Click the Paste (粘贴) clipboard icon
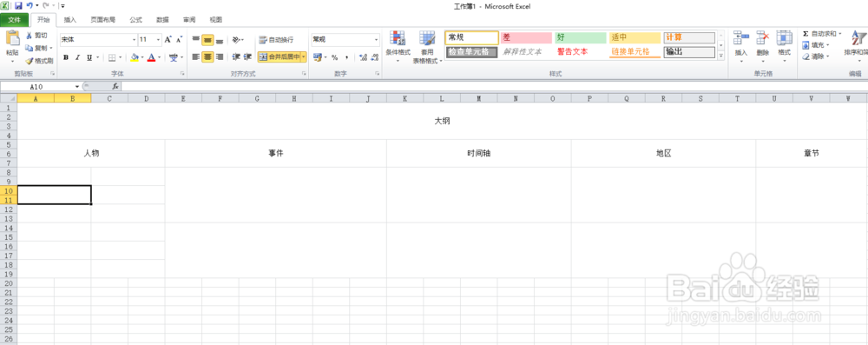Image resolution: width=868 pixels, height=345 pixels. tap(12, 38)
